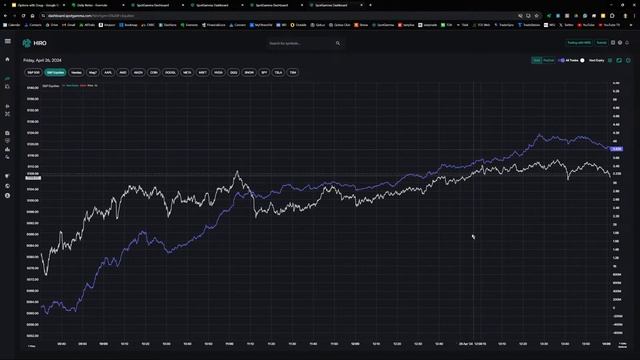Open the bar chart icon in sidebar
The image size is (640, 360).
[x=7, y=149]
